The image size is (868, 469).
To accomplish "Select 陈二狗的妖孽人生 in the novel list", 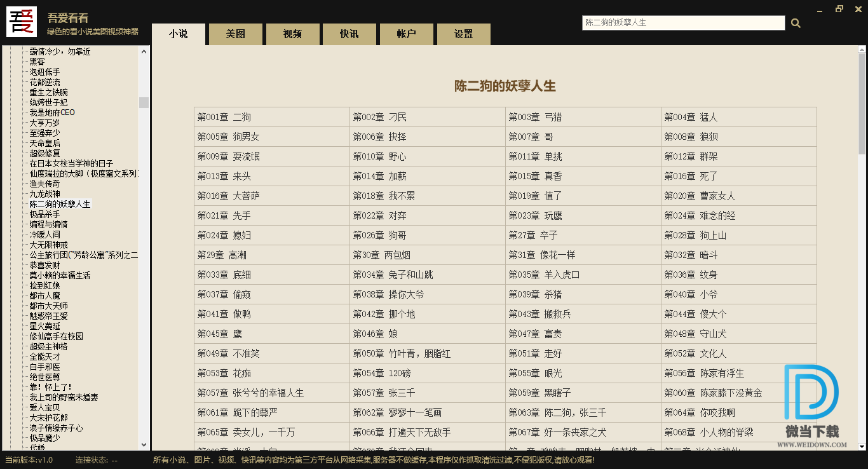I will [x=60, y=204].
